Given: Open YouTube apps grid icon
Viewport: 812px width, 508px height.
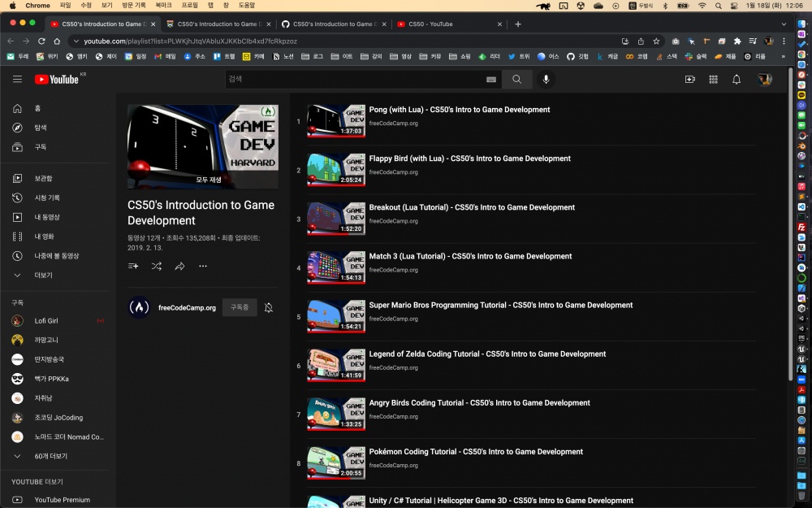Looking at the screenshot, I should (713, 80).
